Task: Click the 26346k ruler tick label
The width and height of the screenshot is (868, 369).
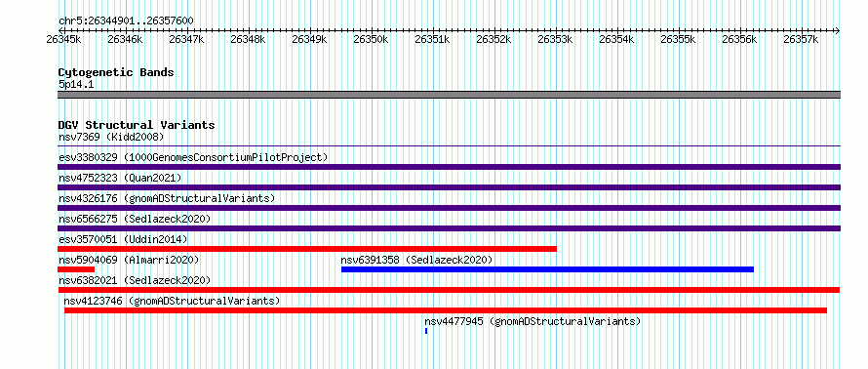Action: (125, 39)
